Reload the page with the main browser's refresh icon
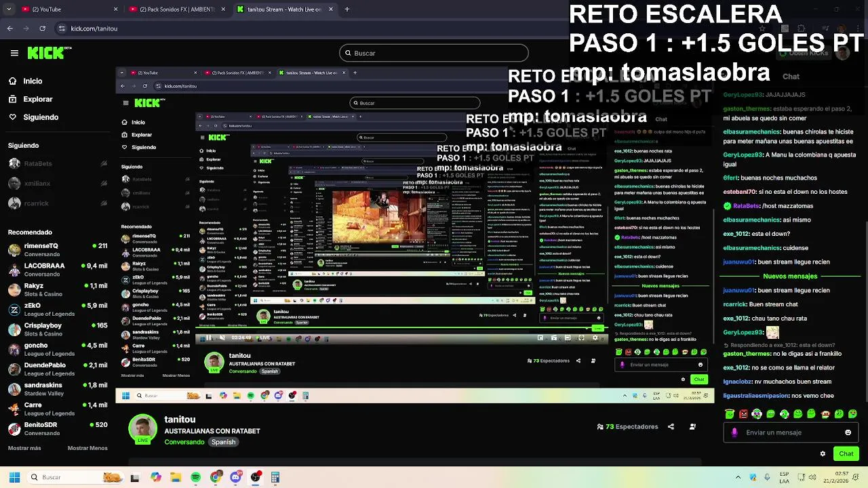Image resolution: width=868 pixels, height=488 pixels. tap(43, 28)
